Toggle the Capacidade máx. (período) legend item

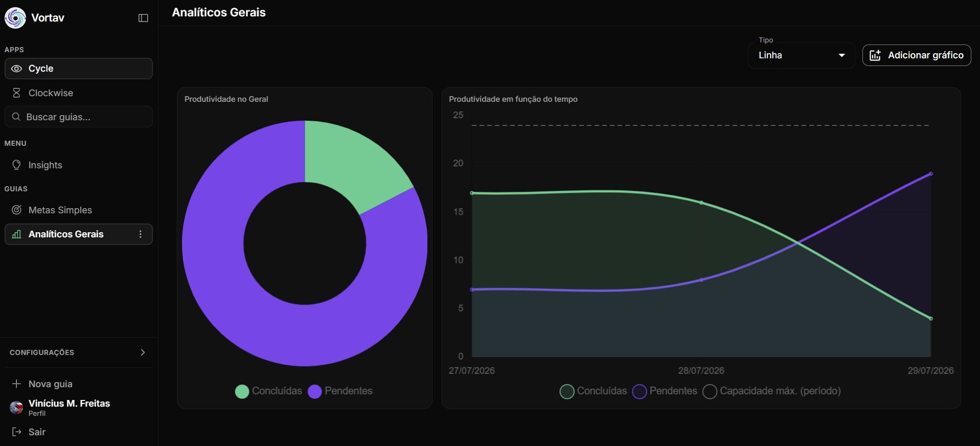click(x=772, y=391)
